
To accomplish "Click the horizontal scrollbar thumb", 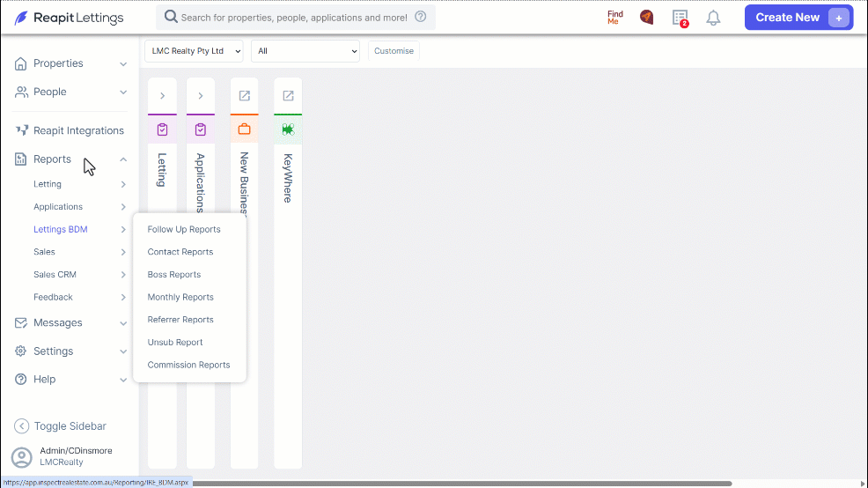I will 462,484.
